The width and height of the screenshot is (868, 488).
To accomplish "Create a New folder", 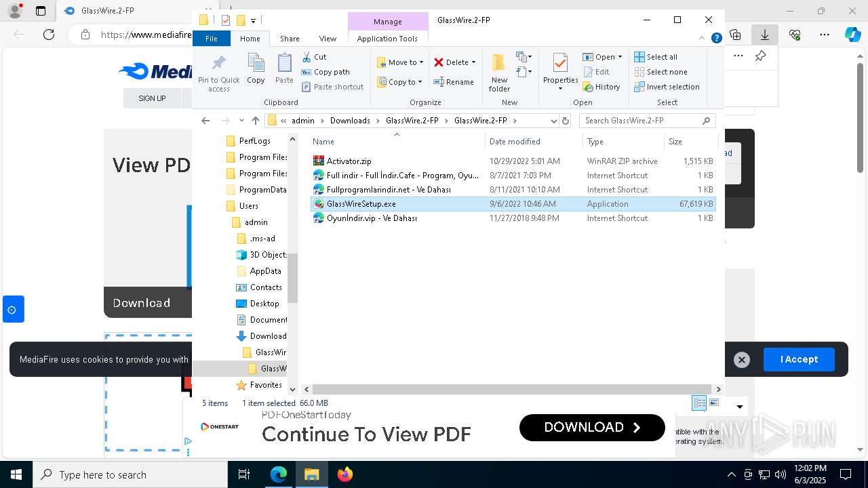I will [x=499, y=73].
